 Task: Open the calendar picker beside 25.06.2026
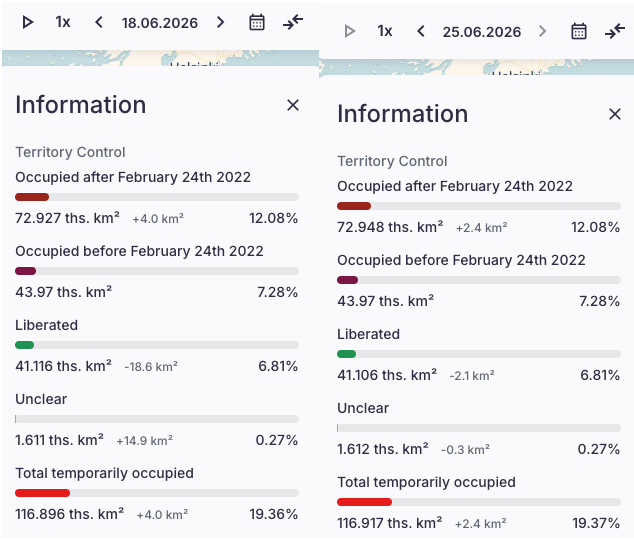point(579,31)
